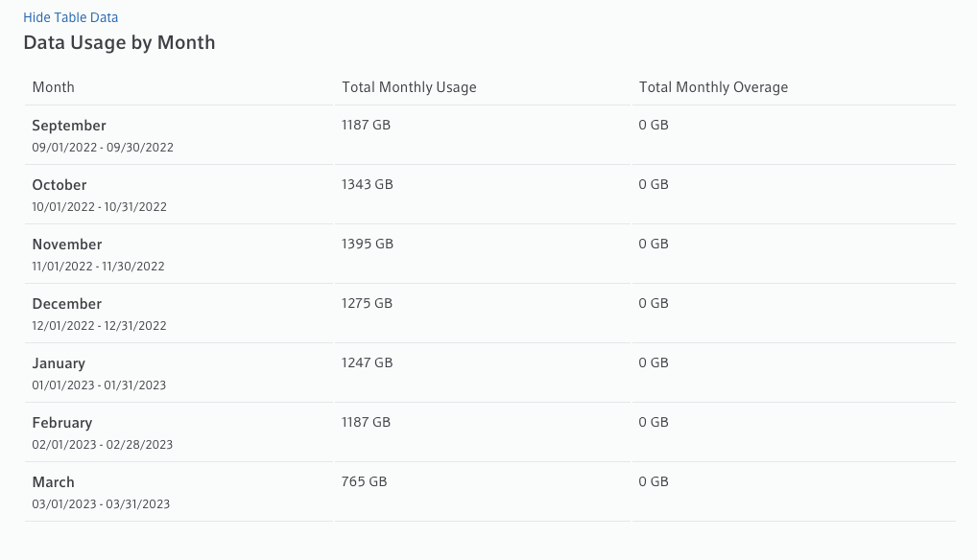This screenshot has width=977, height=560.
Task: Click the 1343 GB usage value
Action: [367, 184]
